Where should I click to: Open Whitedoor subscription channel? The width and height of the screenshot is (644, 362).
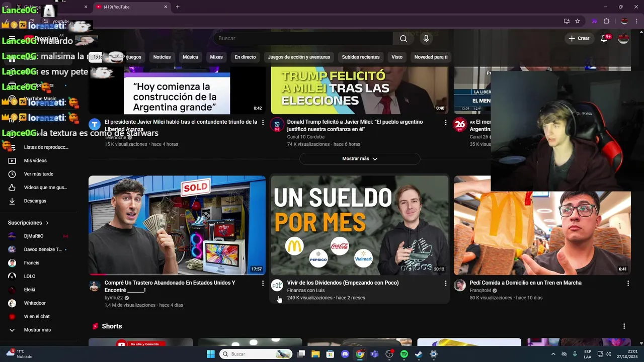click(x=39, y=303)
